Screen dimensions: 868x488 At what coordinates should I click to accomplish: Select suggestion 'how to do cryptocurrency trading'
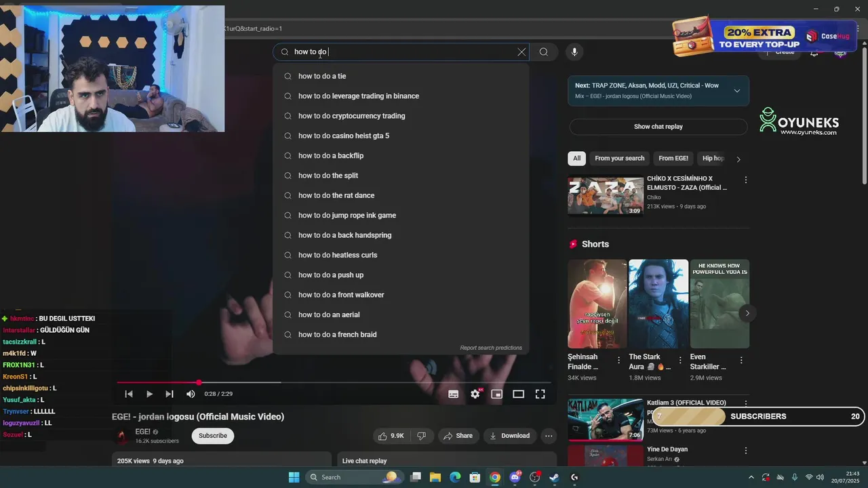click(x=401, y=116)
